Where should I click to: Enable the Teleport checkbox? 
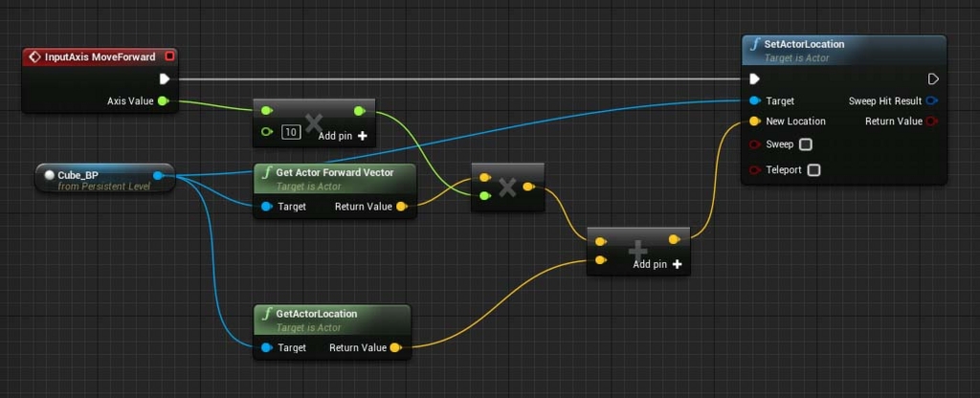coord(813,170)
